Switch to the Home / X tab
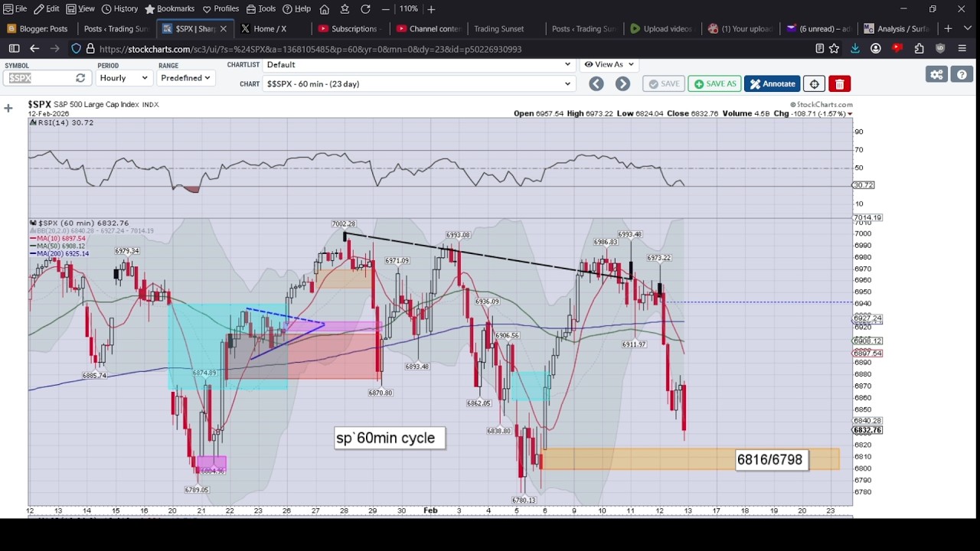 coord(271,29)
